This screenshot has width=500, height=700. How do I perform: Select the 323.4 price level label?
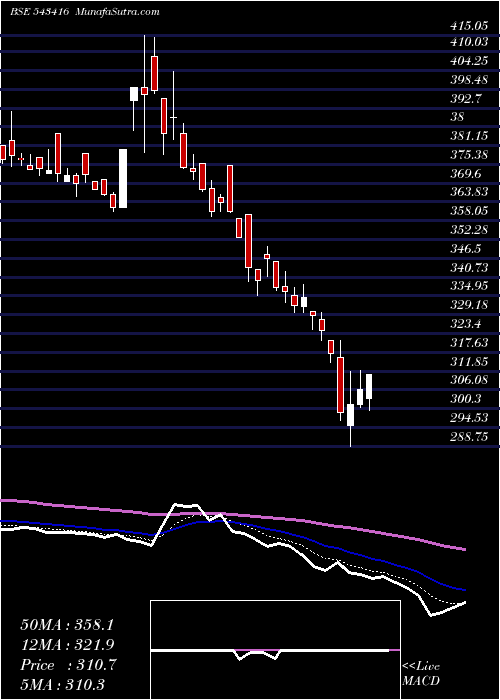click(x=466, y=324)
